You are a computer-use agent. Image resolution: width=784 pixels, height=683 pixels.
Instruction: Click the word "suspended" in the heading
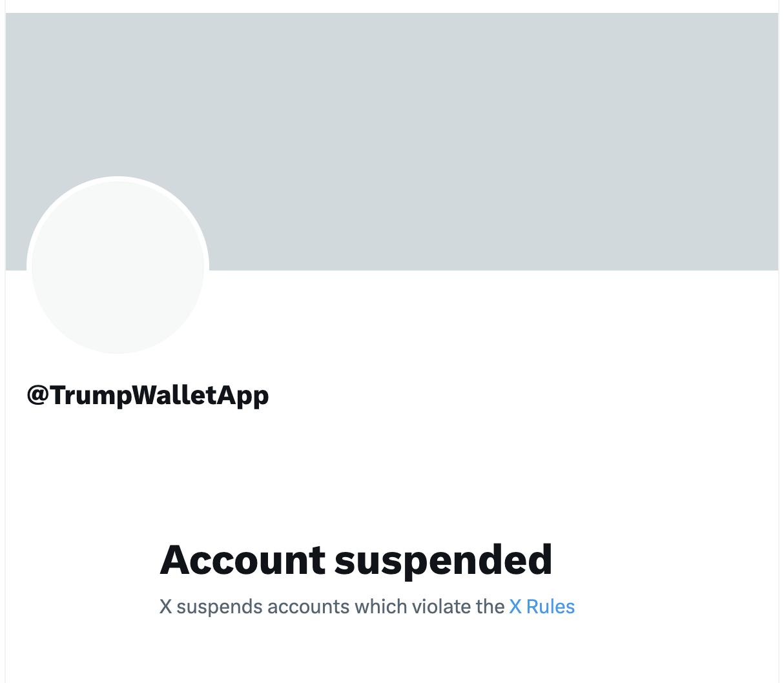[443, 559]
